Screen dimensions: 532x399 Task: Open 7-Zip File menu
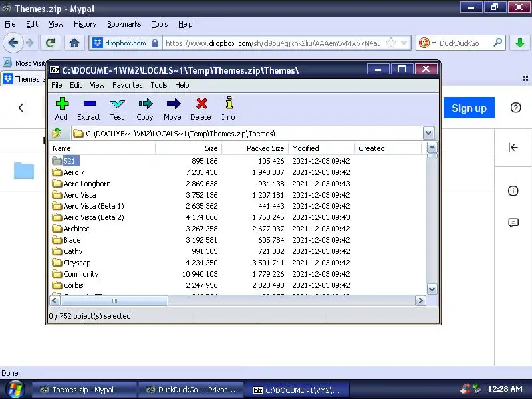(57, 85)
